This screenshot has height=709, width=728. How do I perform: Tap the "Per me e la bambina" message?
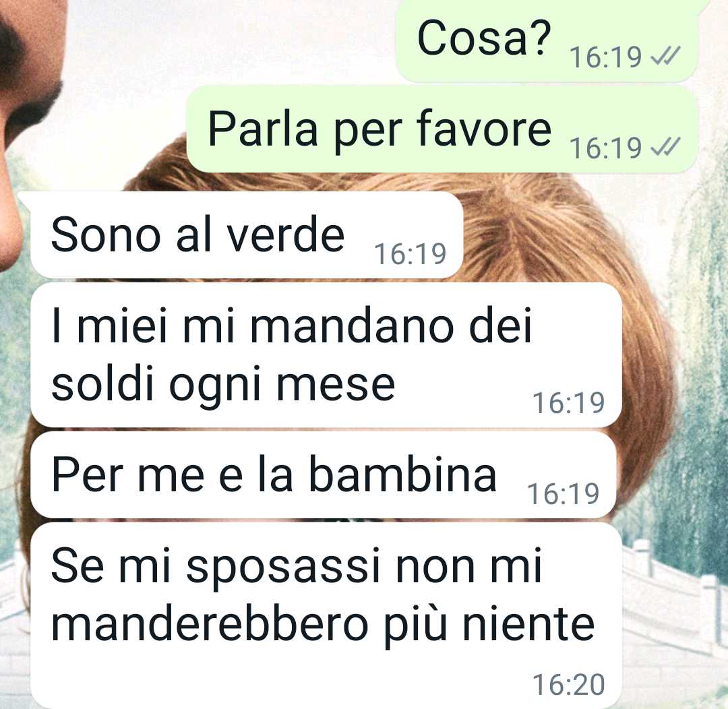(323, 474)
